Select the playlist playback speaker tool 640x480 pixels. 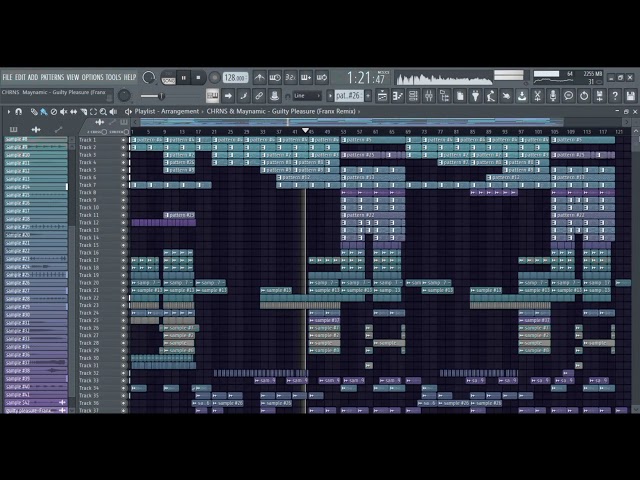tap(113, 111)
